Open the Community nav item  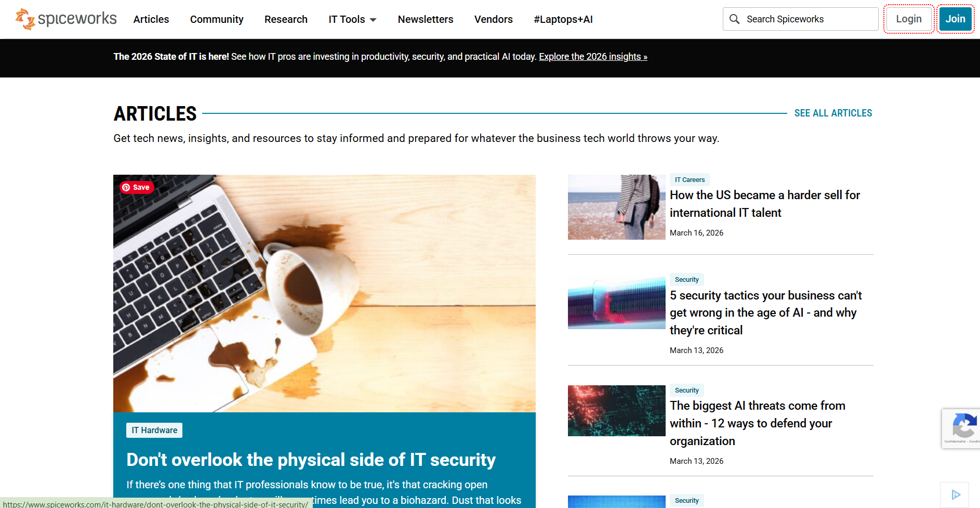[217, 19]
